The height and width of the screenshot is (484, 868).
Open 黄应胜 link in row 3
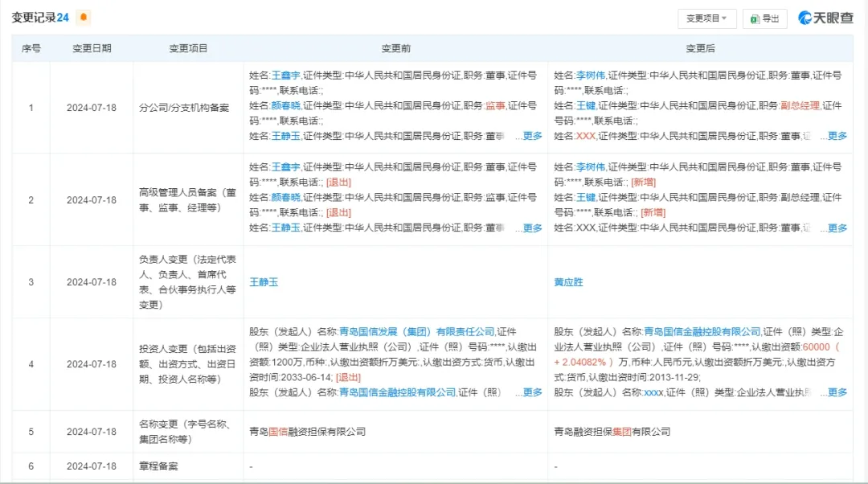coord(568,282)
